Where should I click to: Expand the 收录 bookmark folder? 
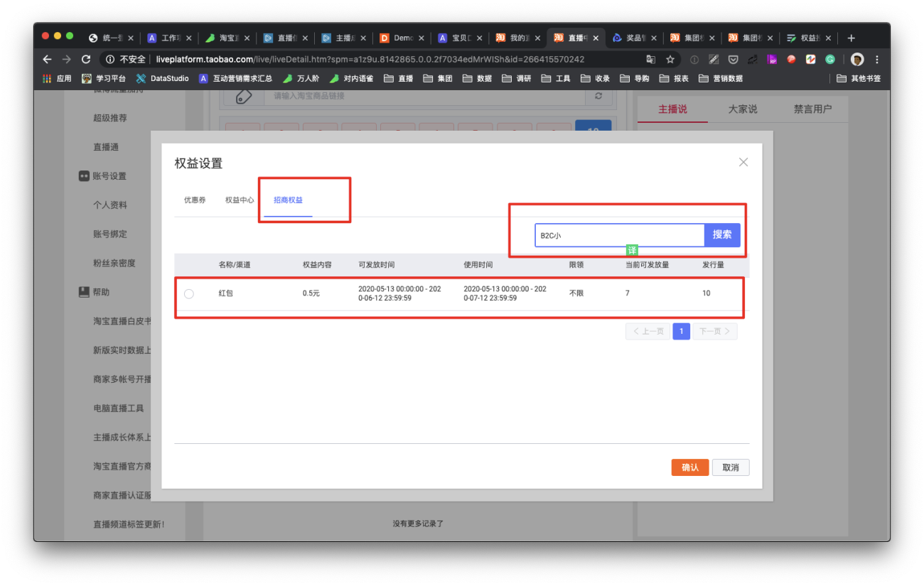point(595,78)
